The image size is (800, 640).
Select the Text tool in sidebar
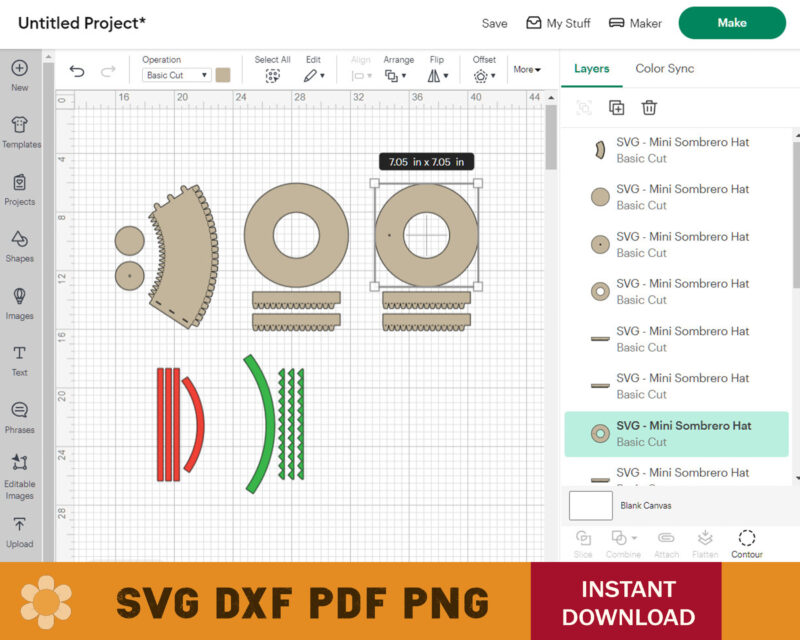click(x=20, y=359)
